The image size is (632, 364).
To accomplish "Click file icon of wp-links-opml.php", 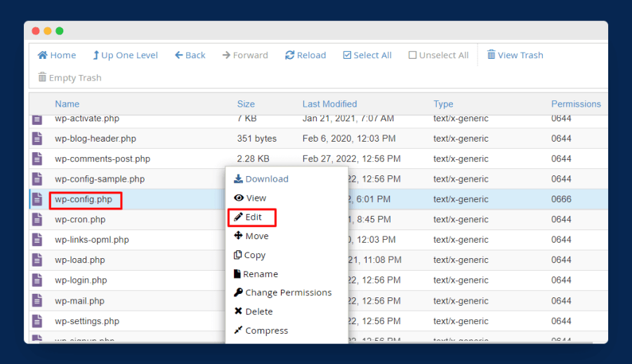I will 37,240.
